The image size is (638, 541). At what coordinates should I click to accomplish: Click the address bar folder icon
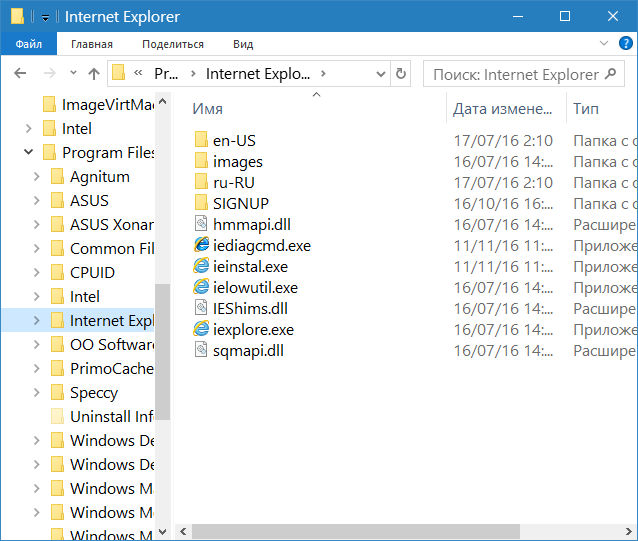118,73
